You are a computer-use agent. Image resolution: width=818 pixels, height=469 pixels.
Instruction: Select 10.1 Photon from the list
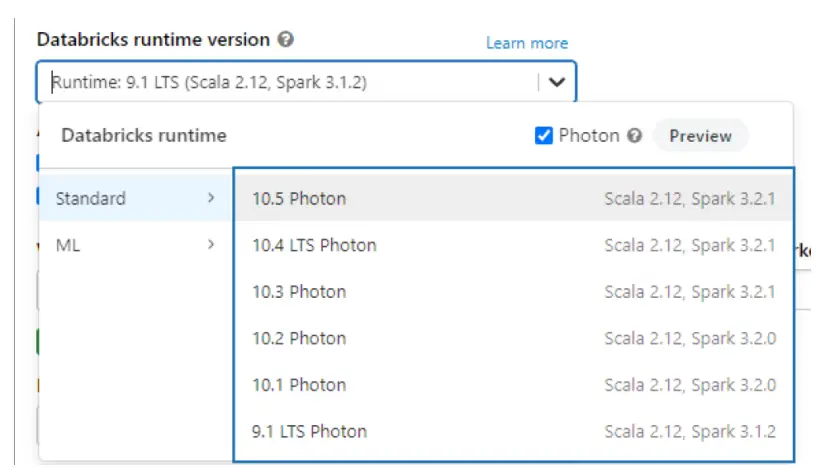pos(299,385)
